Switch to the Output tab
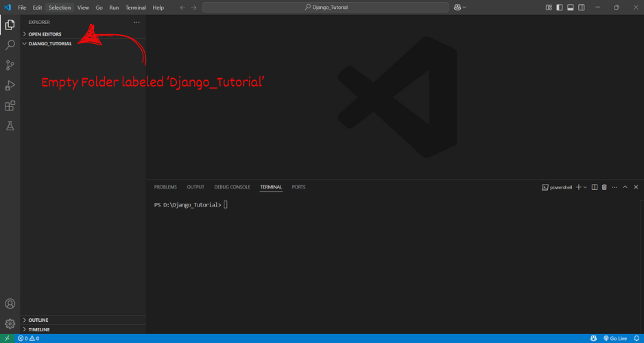Viewport: 644px width, 343px height. coord(195,187)
